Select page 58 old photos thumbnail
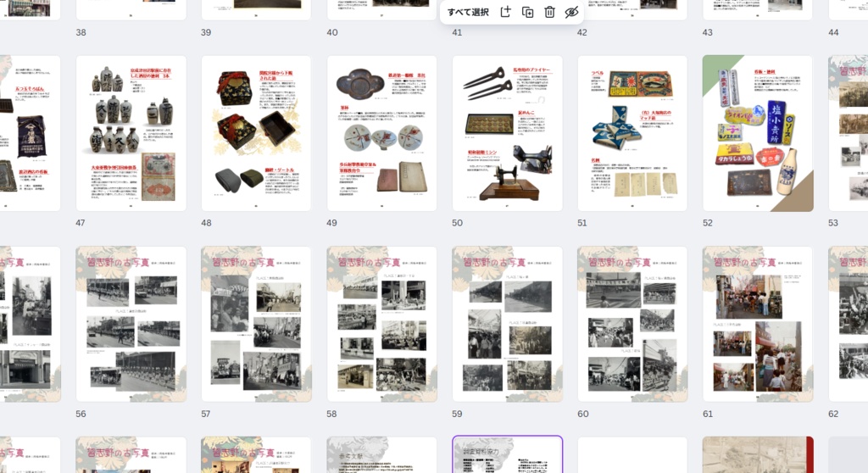The height and width of the screenshot is (473, 868). (382, 324)
